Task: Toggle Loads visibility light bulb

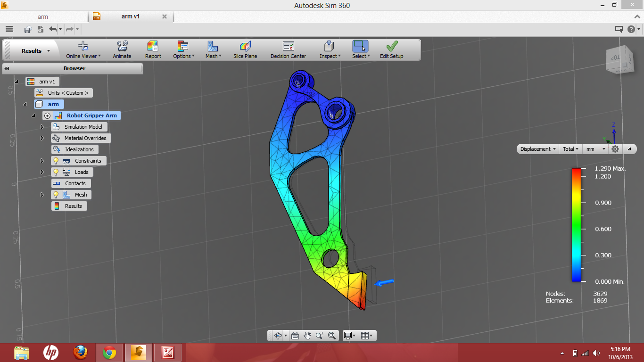Action: (56, 172)
